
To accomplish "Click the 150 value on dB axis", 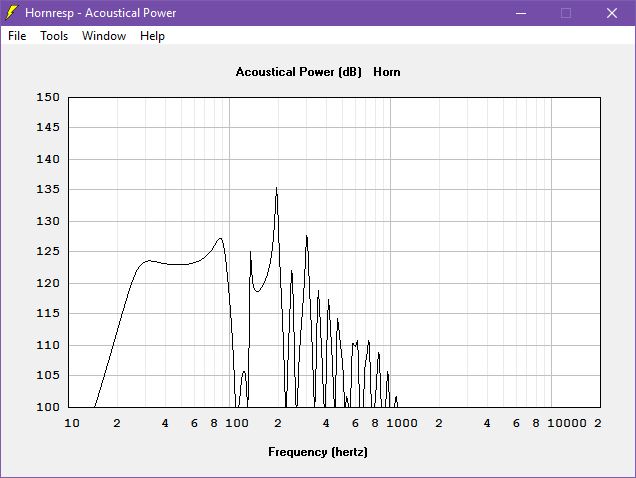I will pyautogui.click(x=48, y=97).
